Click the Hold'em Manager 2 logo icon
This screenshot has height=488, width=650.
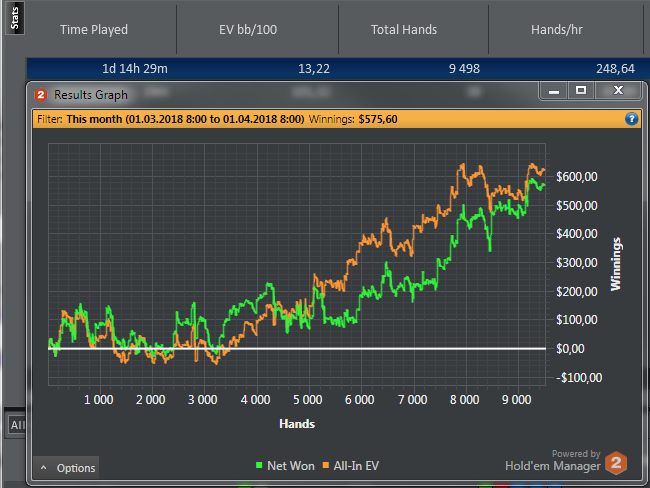tap(616, 463)
